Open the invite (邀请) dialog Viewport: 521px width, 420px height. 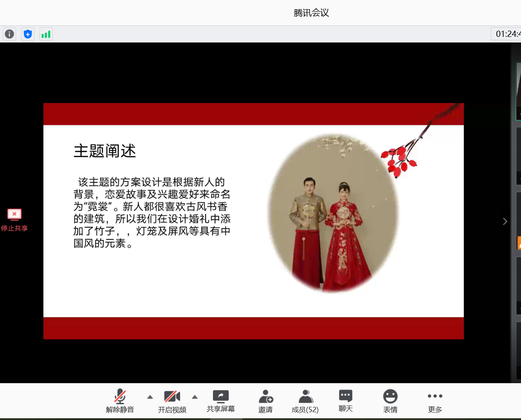pos(266,401)
